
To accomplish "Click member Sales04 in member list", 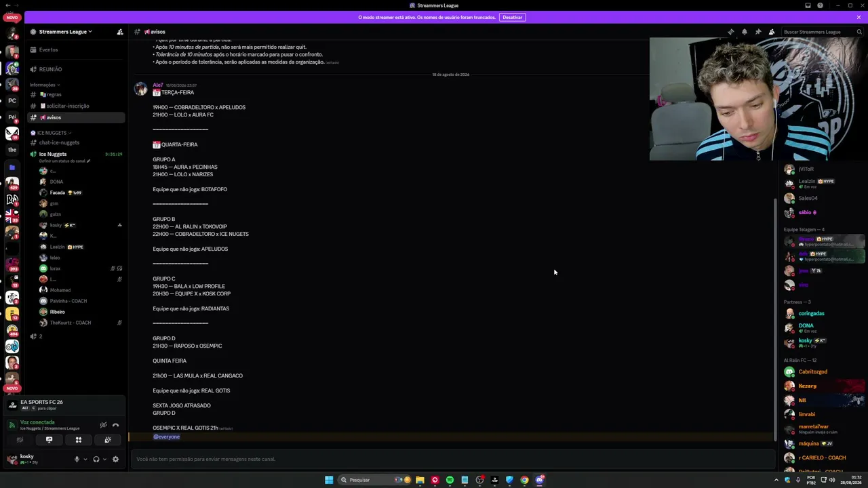I will click(x=808, y=198).
